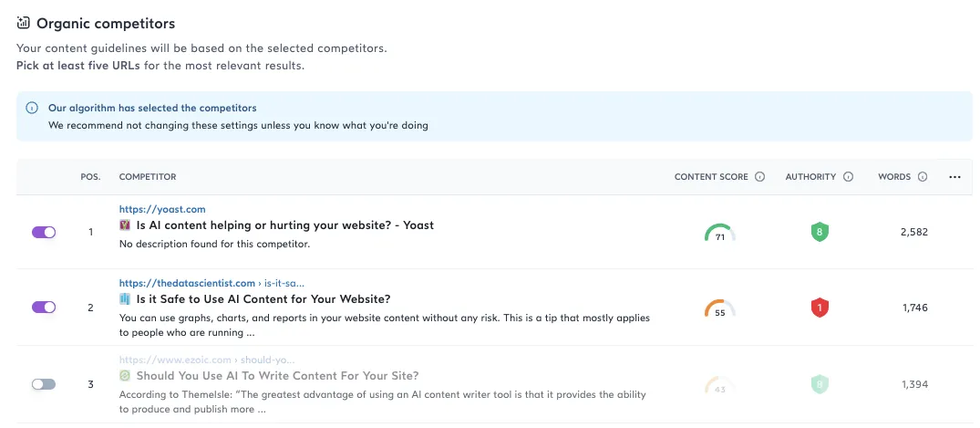The height and width of the screenshot is (428, 980).
Task: Click the red authority shield for thedatascientist
Action: click(820, 308)
